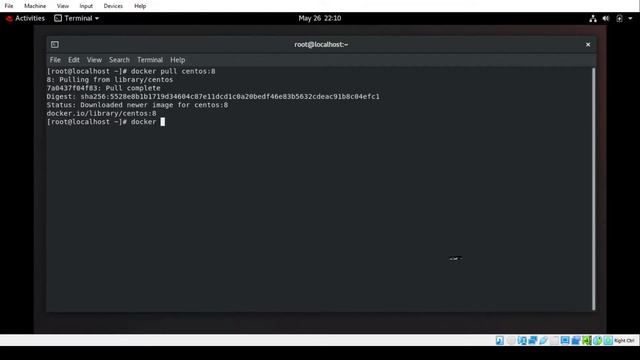640x360 pixels.
Task: Open the terminal's Terminal menu
Action: 150,60
